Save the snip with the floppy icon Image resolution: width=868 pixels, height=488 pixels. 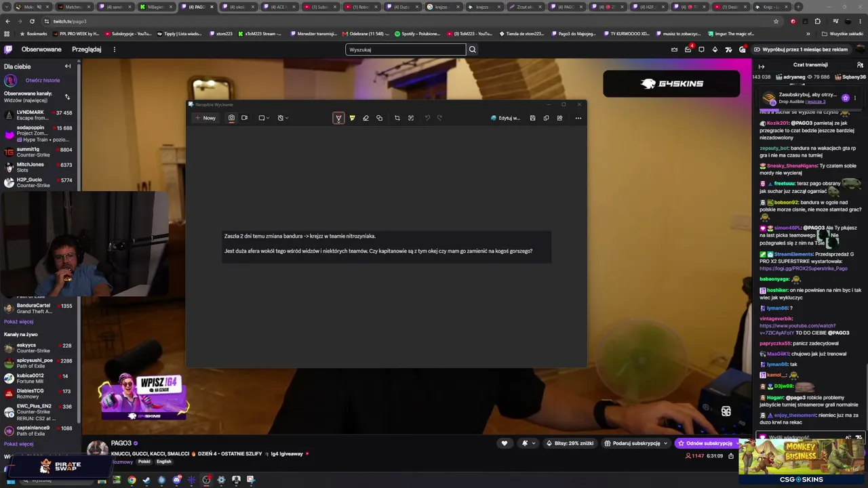(532, 118)
